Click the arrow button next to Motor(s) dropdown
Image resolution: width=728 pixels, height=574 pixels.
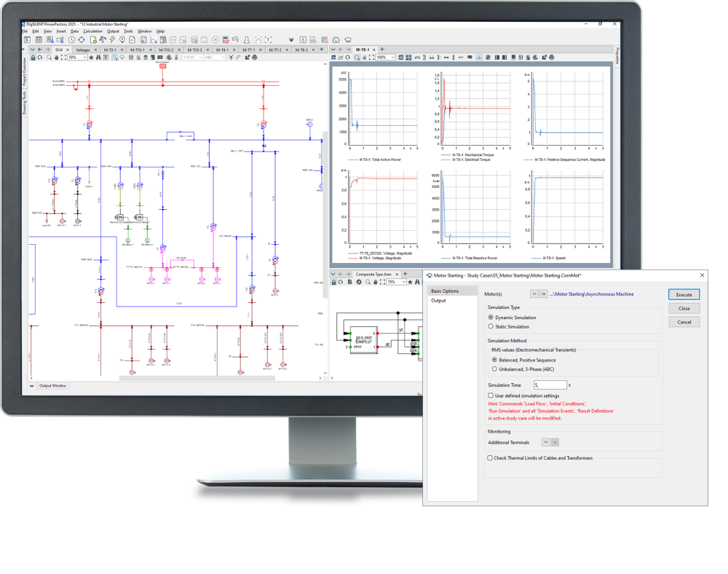click(x=543, y=294)
